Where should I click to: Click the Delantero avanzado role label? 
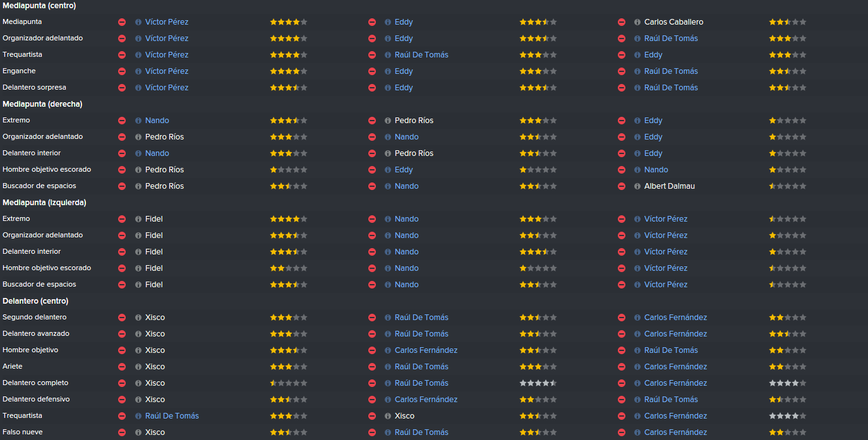pos(36,334)
